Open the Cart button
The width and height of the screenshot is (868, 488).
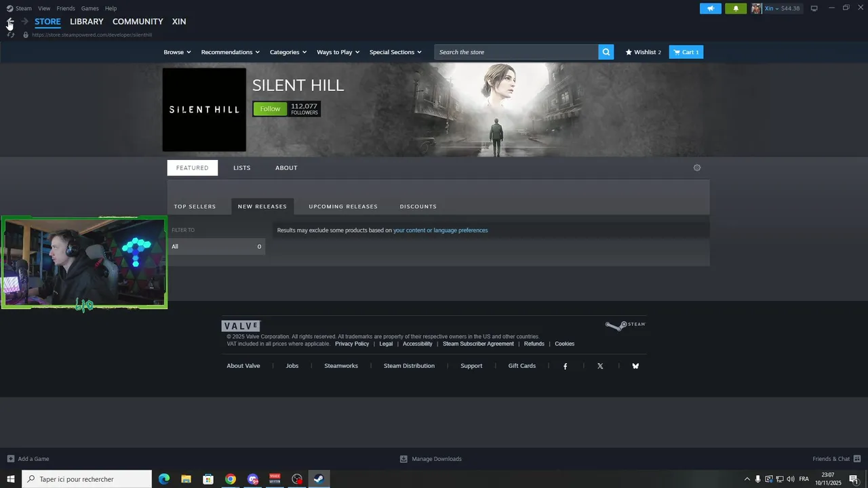pos(686,52)
